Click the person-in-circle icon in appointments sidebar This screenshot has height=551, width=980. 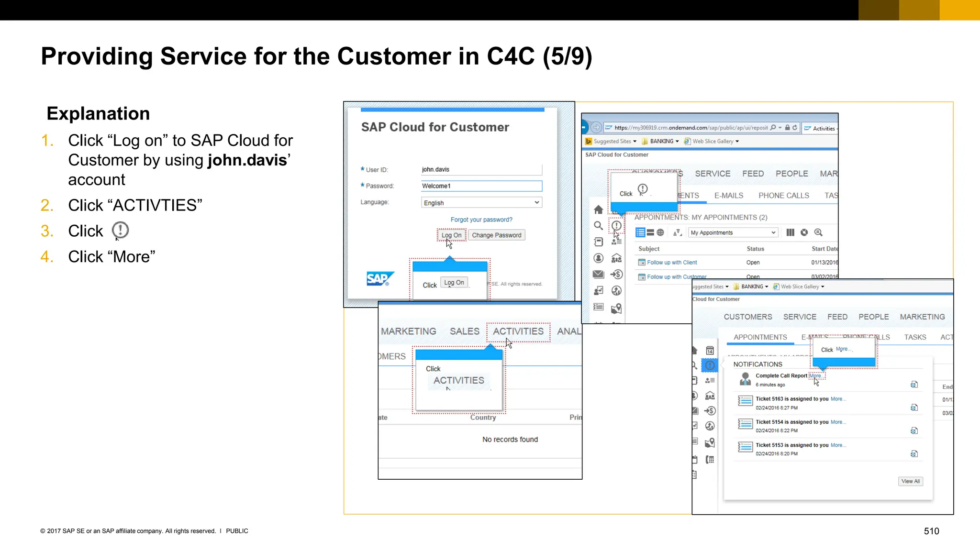click(x=598, y=258)
